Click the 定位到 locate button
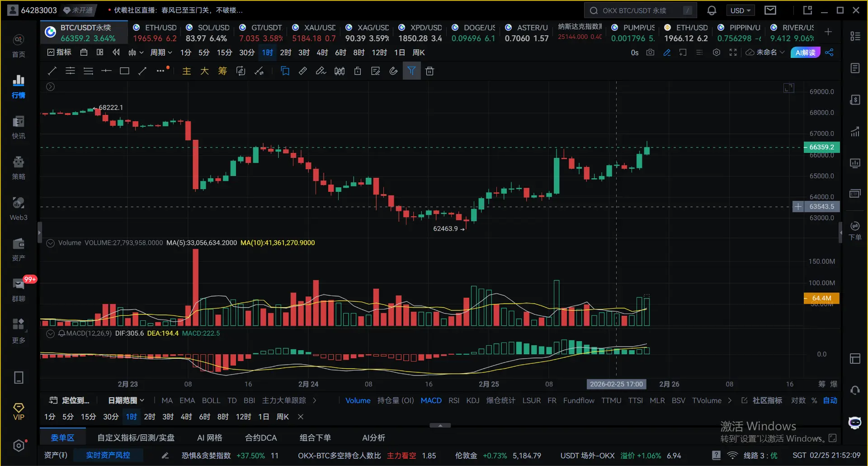 point(69,400)
